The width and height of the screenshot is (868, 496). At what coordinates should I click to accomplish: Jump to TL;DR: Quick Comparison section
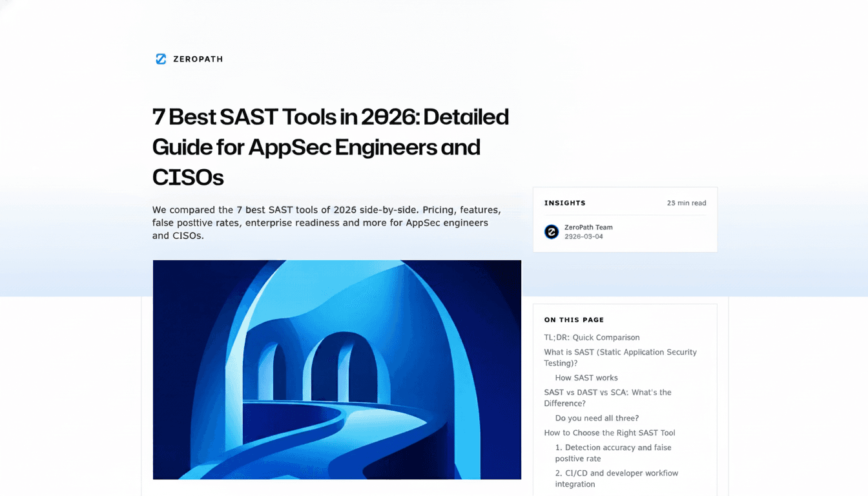coord(592,337)
